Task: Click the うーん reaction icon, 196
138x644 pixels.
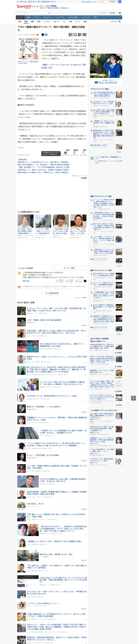Action: pyautogui.click(x=77, y=281)
